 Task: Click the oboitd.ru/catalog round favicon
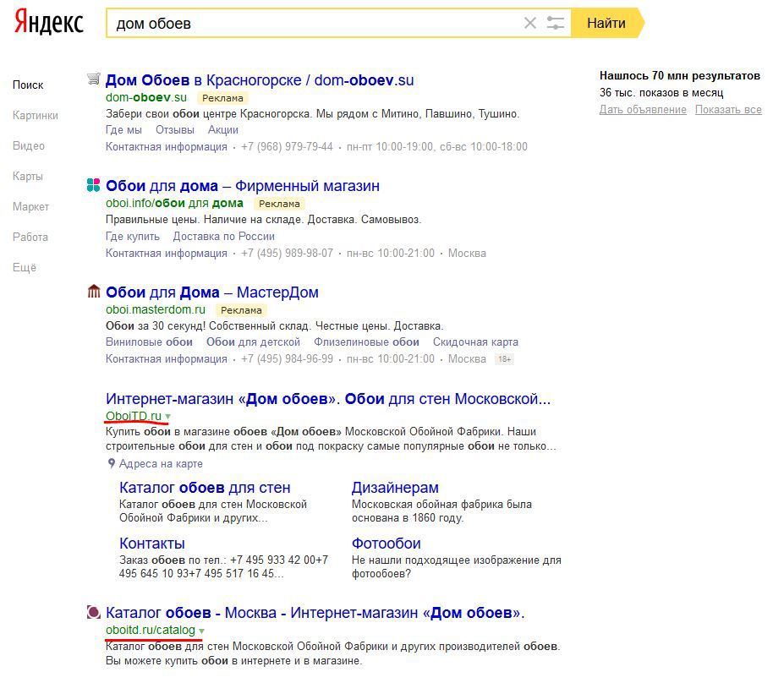94,612
